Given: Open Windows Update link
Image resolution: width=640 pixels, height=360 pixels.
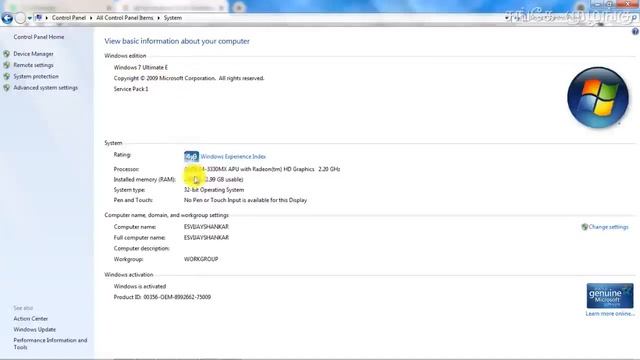Looking at the screenshot, I should [35, 329].
